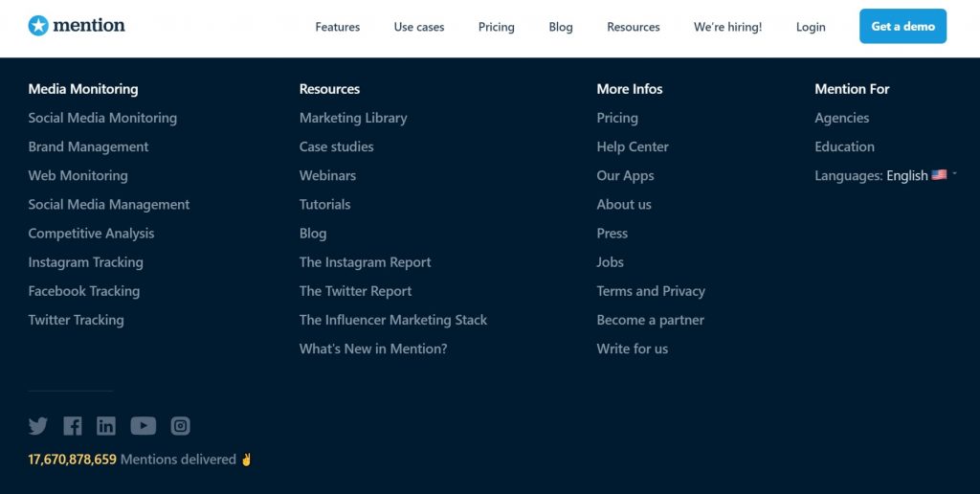Open Webinars link

(327, 176)
